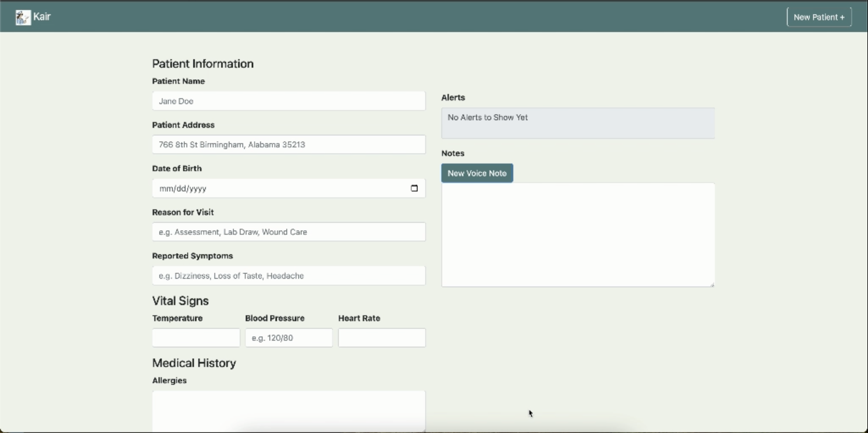Open the date of birth calendar picker
868x433 pixels.
[414, 188]
